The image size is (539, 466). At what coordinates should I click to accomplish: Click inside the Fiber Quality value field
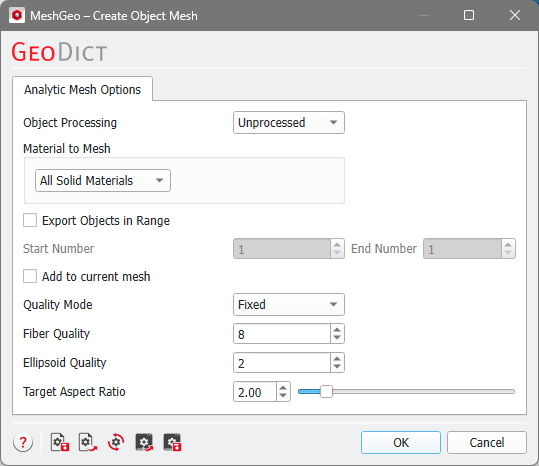click(x=282, y=334)
